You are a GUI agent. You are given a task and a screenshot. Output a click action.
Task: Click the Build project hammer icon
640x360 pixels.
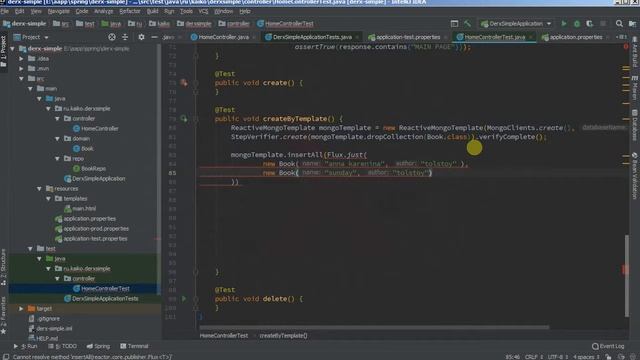[467, 24]
